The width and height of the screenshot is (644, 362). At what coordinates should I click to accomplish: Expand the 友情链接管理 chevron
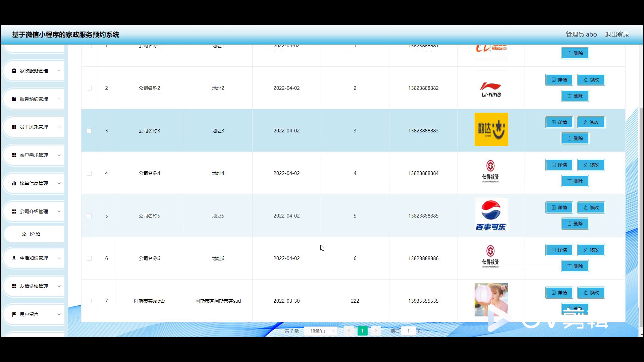[x=59, y=286]
